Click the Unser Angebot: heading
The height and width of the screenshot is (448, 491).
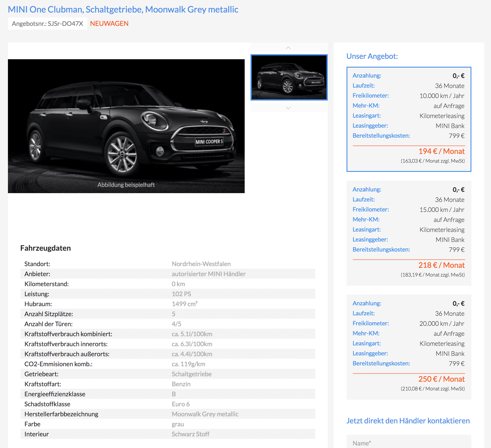click(x=372, y=56)
